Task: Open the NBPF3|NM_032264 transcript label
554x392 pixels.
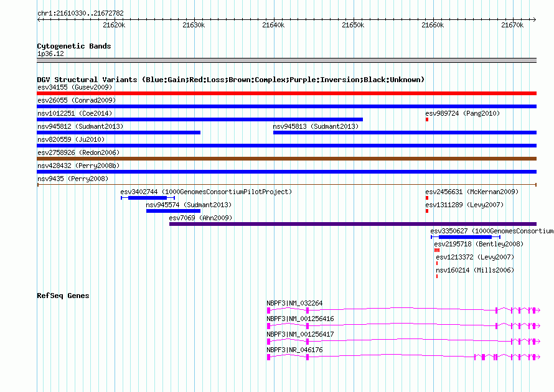Action: (x=294, y=304)
